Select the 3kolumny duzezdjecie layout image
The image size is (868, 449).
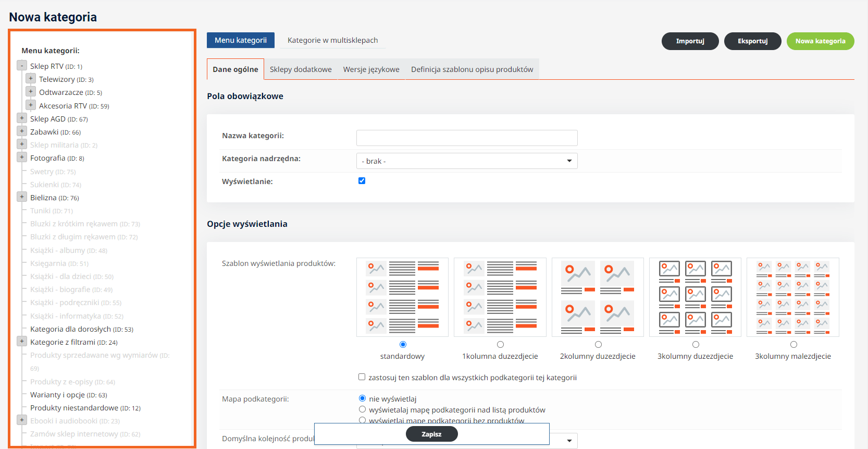point(695,297)
